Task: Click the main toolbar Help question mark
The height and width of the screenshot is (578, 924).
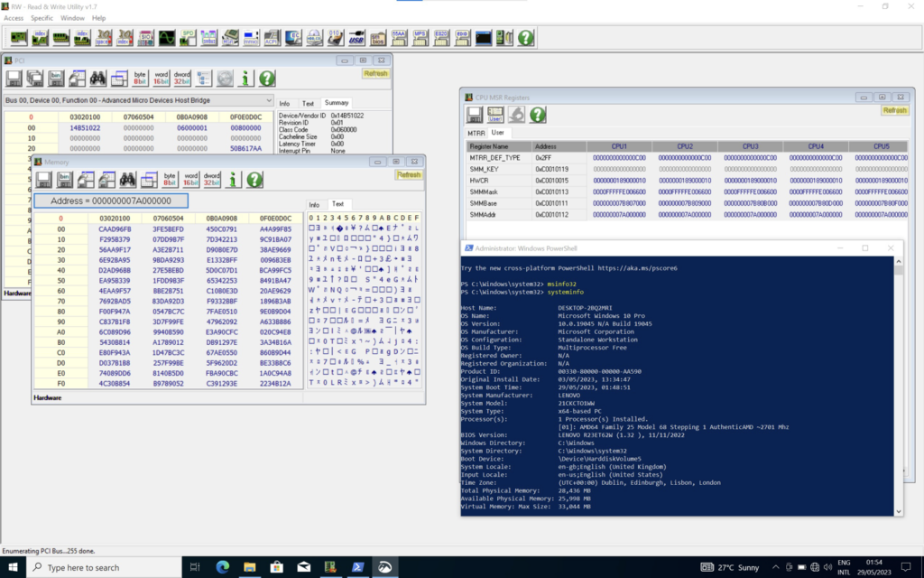Action: click(x=526, y=38)
